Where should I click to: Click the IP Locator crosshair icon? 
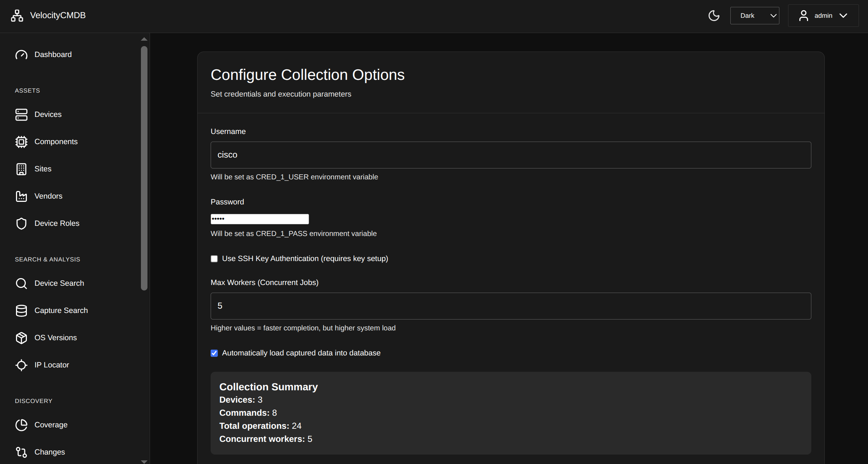21,365
